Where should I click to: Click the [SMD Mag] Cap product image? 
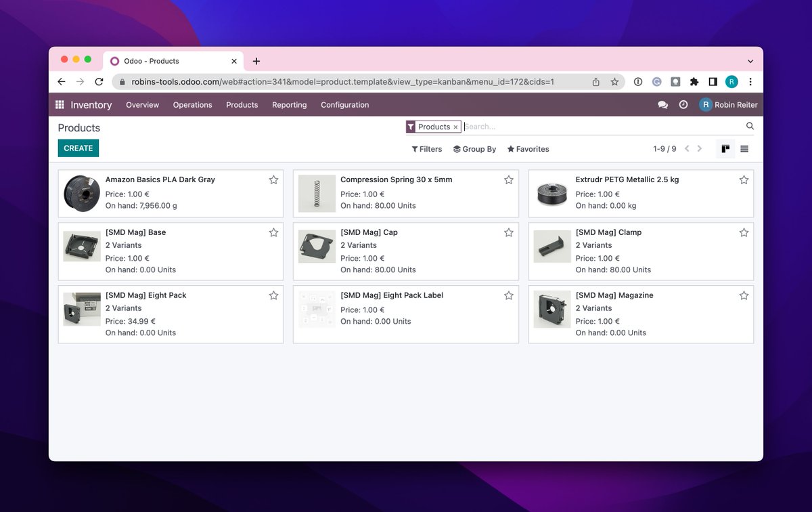tap(317, 247)
